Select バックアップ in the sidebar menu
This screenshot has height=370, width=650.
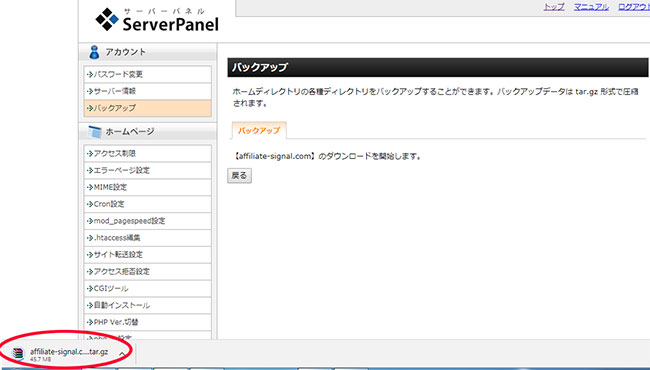[x=148, y=108]
